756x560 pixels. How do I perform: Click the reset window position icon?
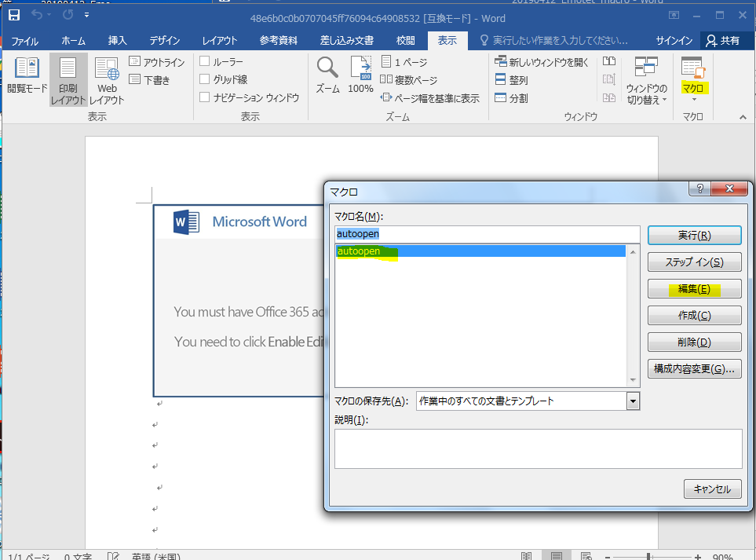pos(609,97)
